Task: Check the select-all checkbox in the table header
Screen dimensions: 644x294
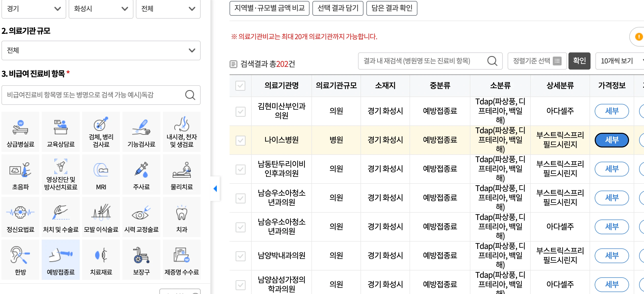Action: point(240,86)
